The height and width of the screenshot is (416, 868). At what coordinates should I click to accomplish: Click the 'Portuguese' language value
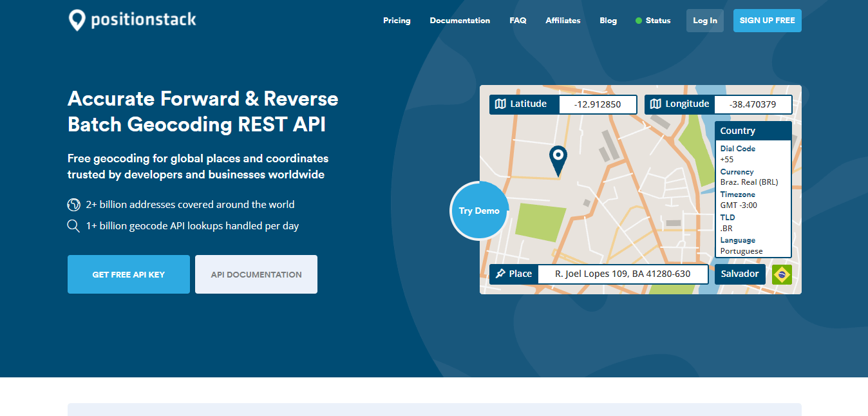tap(742, 251)
